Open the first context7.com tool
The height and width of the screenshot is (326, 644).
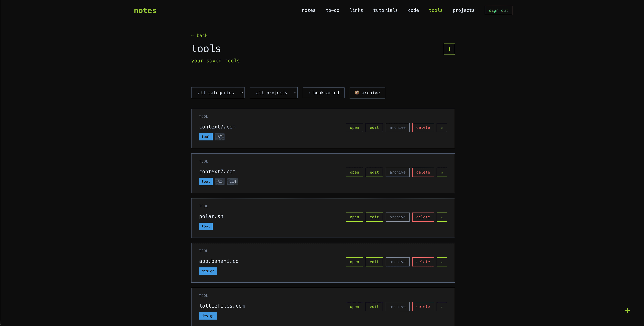tap(354, 127)
